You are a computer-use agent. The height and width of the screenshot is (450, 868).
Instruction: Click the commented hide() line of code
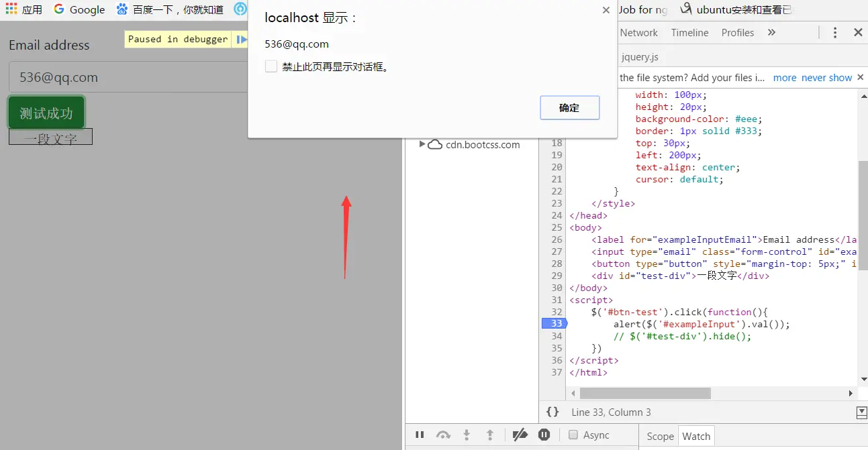pos(682,336)
